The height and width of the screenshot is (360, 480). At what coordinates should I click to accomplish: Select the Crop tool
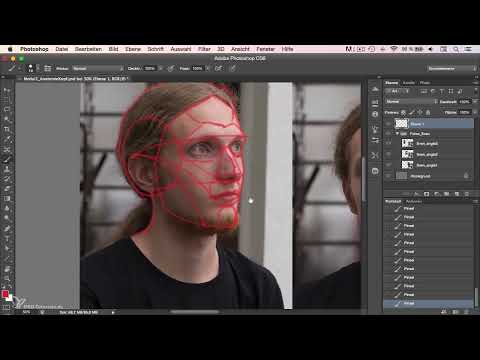coord(7,129)
